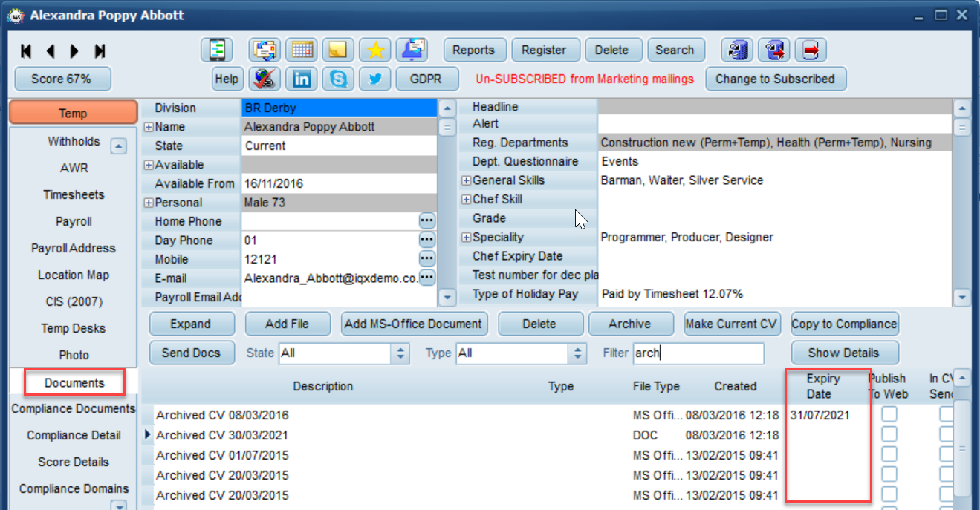Go to the last record arrow
980x510 pixels.
[x=100, y=51]
